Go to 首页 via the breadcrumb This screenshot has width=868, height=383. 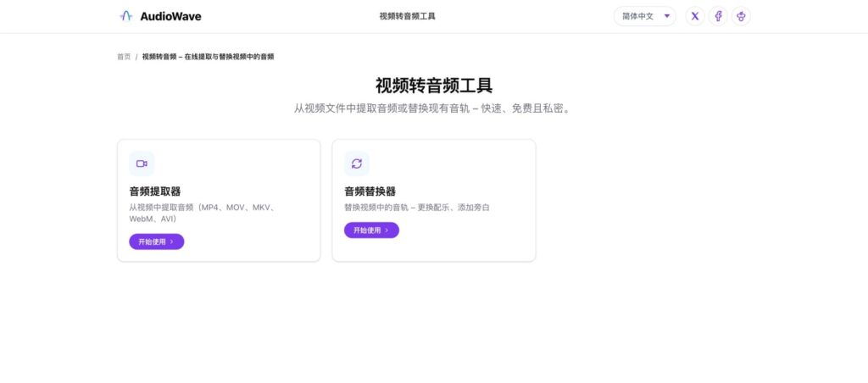point(124,57)
